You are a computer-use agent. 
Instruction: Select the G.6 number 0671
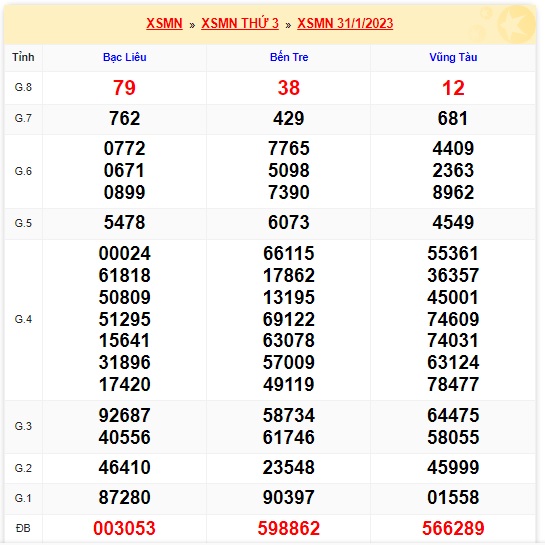[x=124, y=170]
